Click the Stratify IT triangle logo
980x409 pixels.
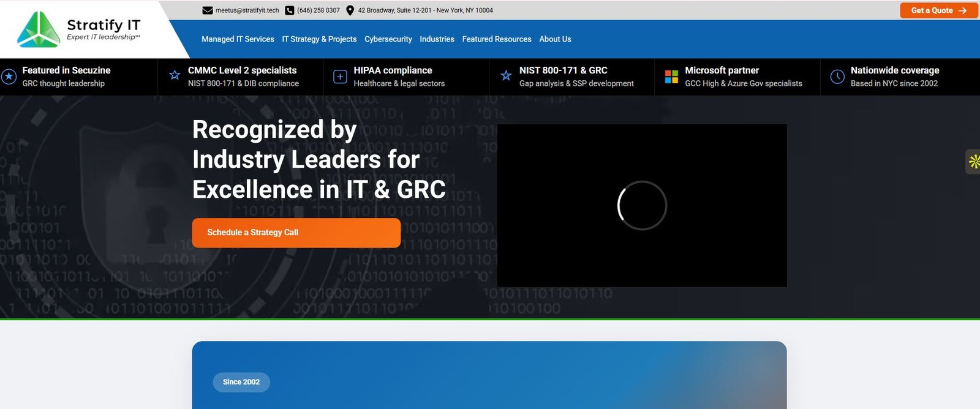coord(39,29)
